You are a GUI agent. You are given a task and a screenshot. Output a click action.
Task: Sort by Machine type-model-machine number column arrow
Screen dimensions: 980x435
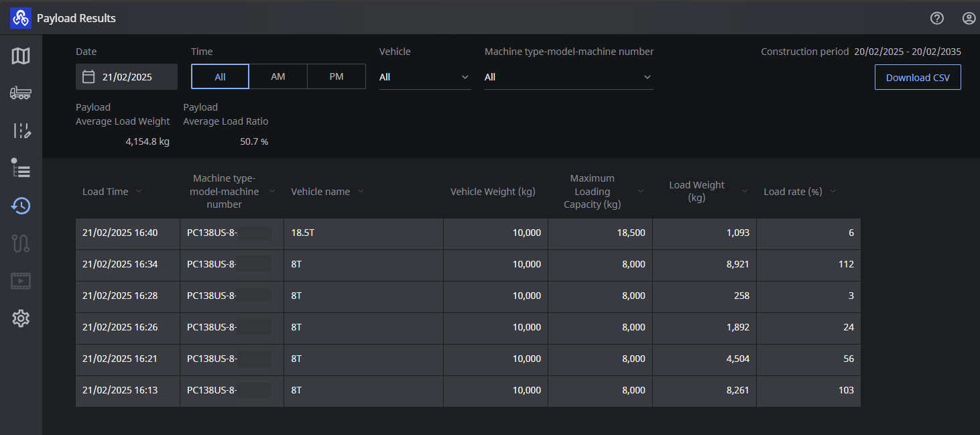(272, 192)
